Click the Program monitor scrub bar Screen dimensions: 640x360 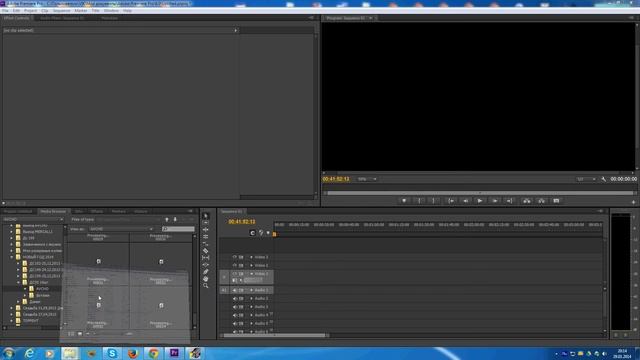(480, 193)
